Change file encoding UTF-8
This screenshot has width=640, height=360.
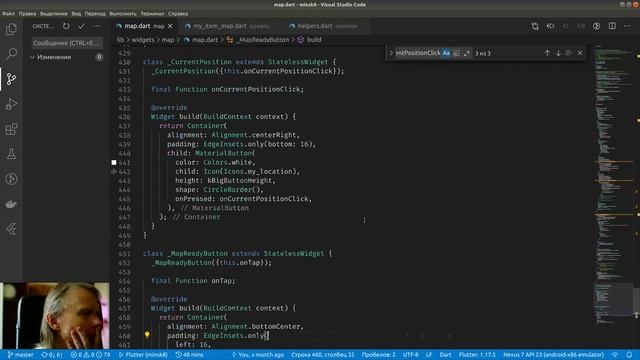pos(411,355)
